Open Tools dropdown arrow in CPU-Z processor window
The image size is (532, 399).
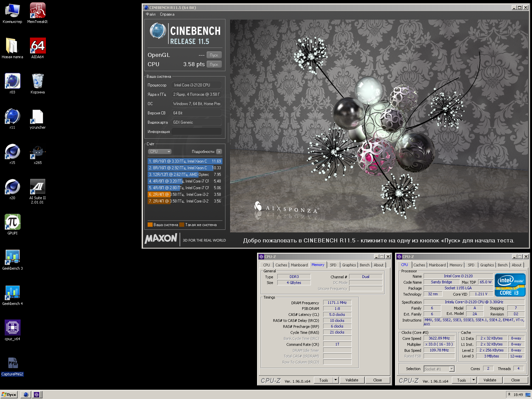click(474, 380)
